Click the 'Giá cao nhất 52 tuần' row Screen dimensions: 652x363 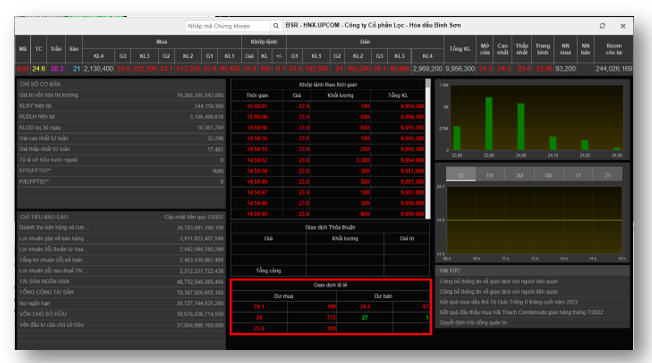[x=121, y=138]
